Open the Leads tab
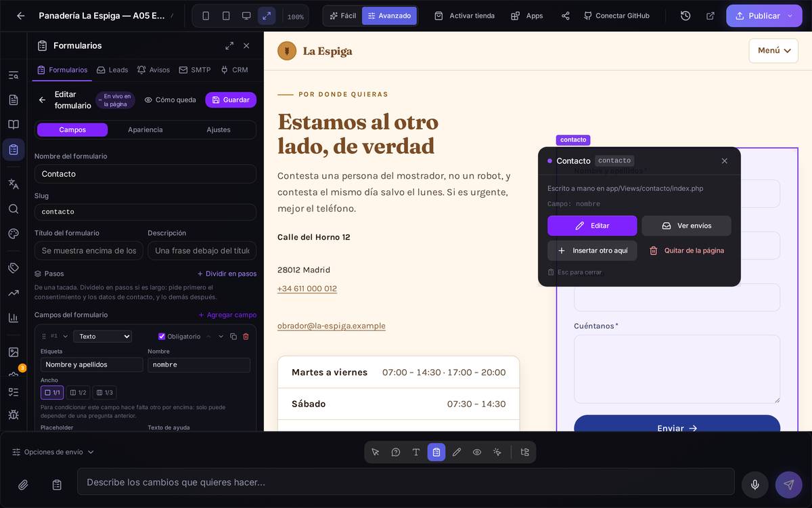Viewport: 812px width, 508px height. (x=112, y=70)
